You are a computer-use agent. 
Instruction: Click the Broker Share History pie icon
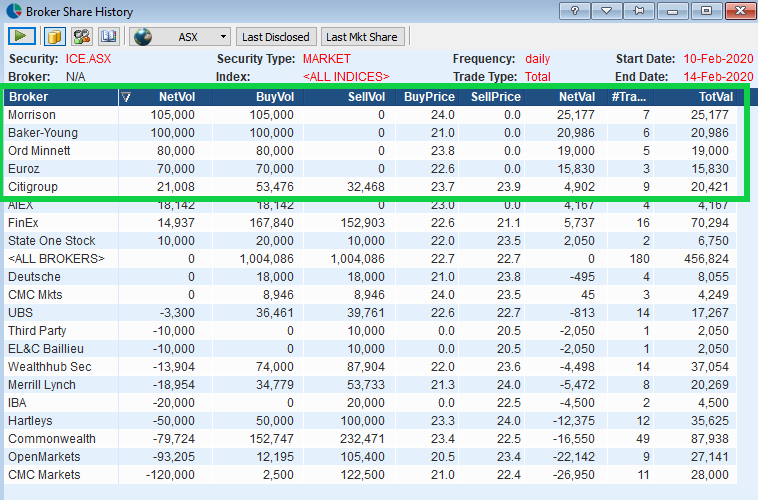click(14, 11)
